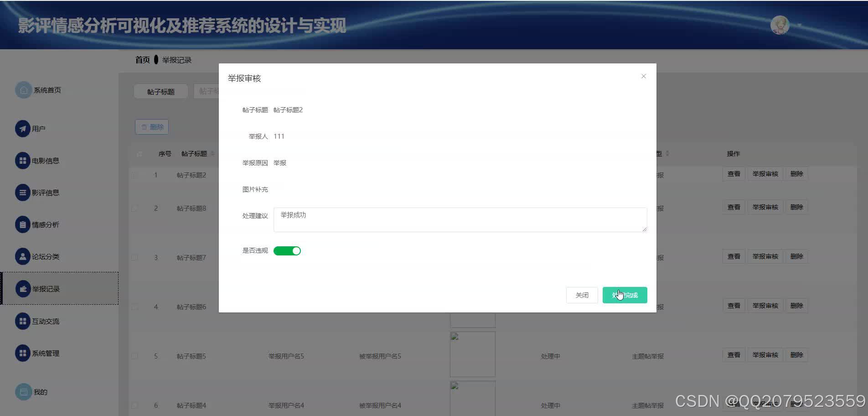Select the 论坛分类 forum category icon
The height and width of the screenshot is (416, 868).
point(23,256)
